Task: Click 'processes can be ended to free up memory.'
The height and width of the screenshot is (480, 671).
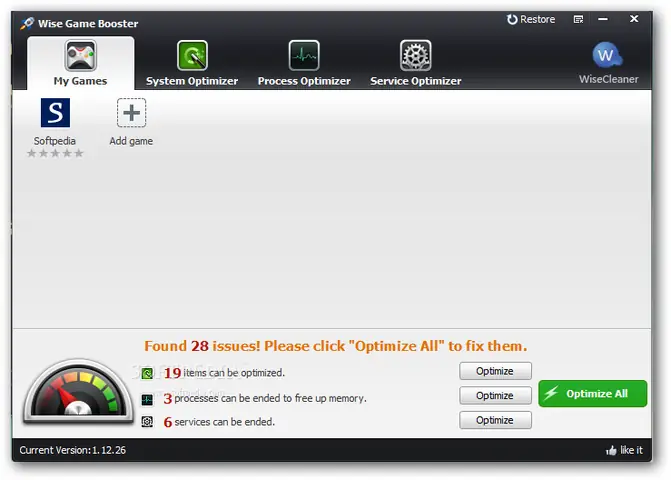Action: [270, 398]
